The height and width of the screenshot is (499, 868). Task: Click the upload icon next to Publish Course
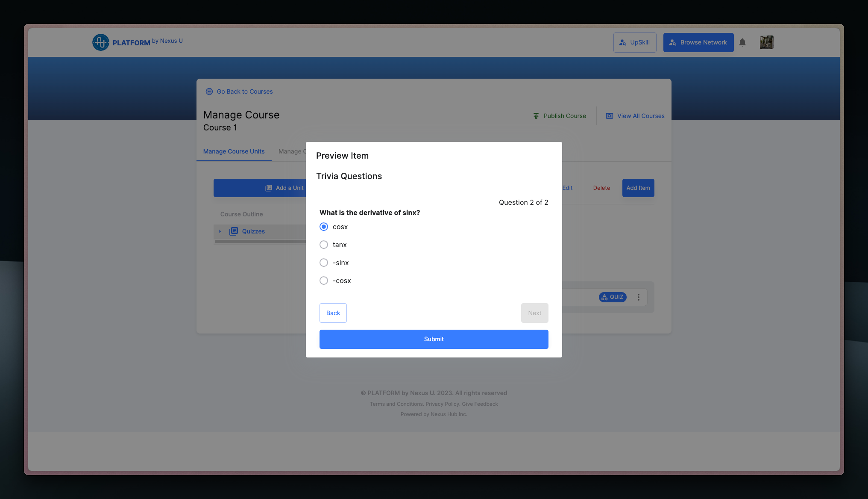[536, 115]
